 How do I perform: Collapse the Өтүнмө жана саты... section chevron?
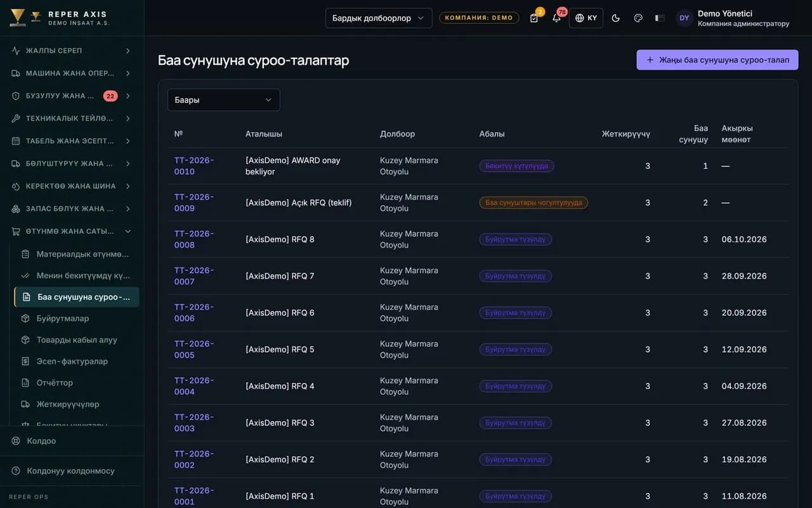(128, 231)
